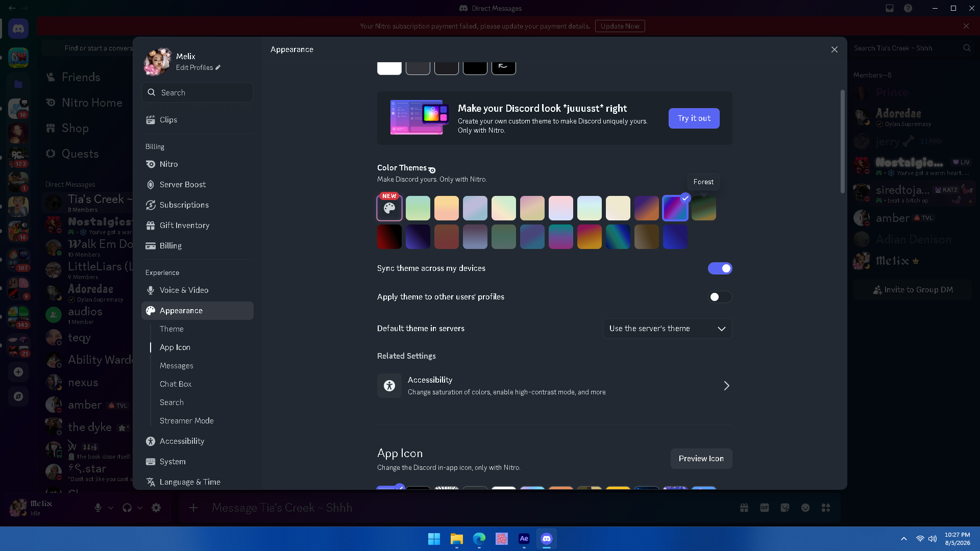Screen dimensions: 980x551
Task: Open the gift icon in chat bar
Action: click(x=744, y=508)
